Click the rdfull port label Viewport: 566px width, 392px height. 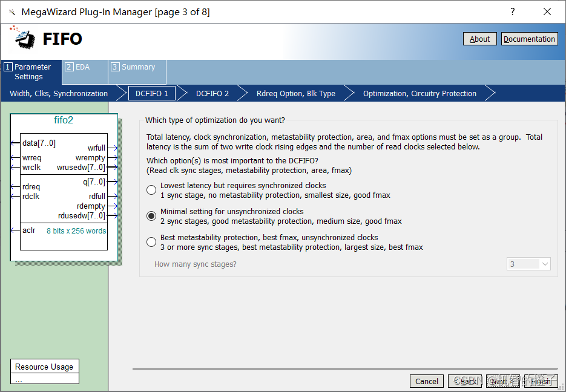97,197
